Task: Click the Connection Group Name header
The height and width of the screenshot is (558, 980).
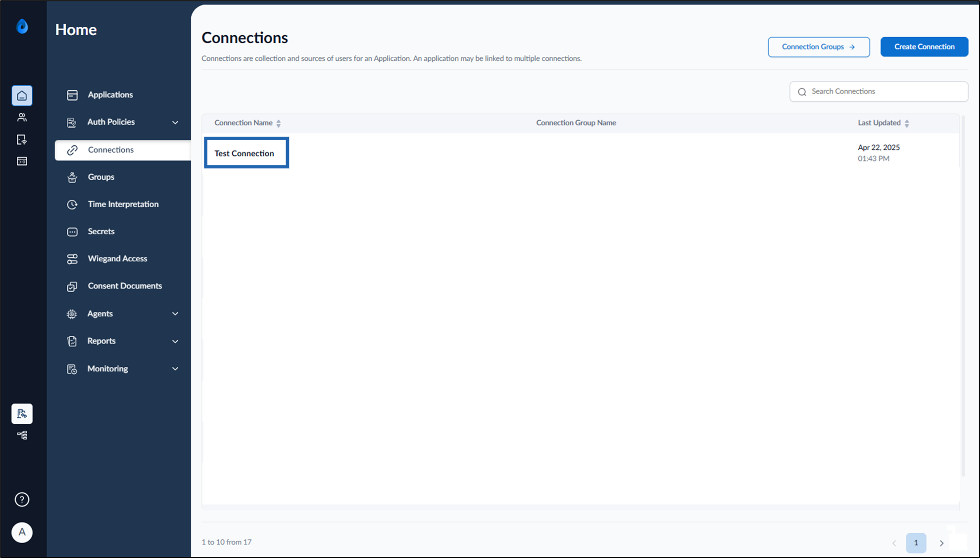Action: 576,123
